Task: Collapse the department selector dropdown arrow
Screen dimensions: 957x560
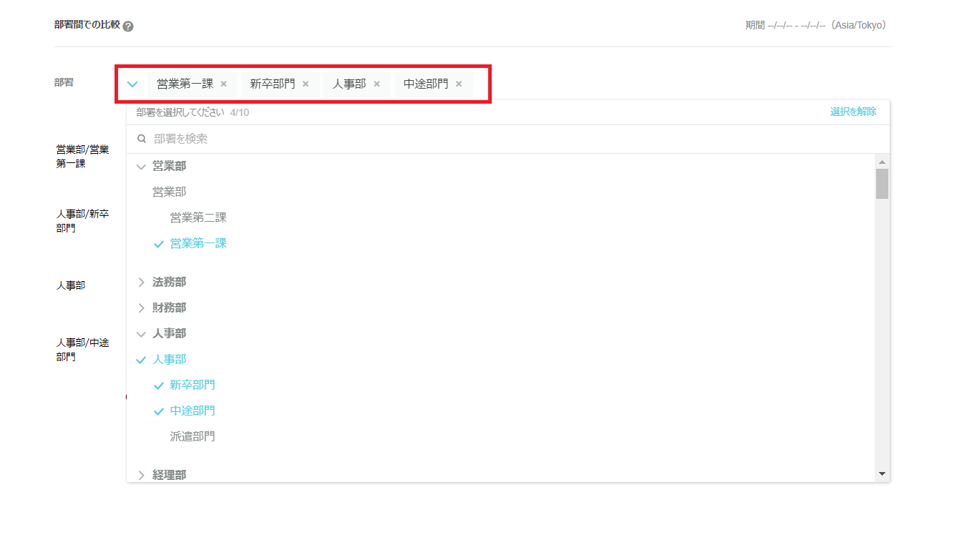Action: click(132, 84)
